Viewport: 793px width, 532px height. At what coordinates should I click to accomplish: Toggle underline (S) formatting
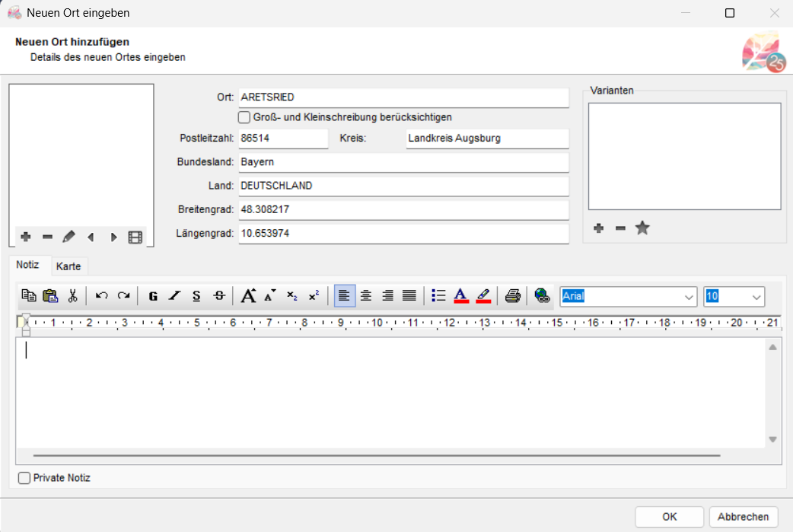point(197,295)
